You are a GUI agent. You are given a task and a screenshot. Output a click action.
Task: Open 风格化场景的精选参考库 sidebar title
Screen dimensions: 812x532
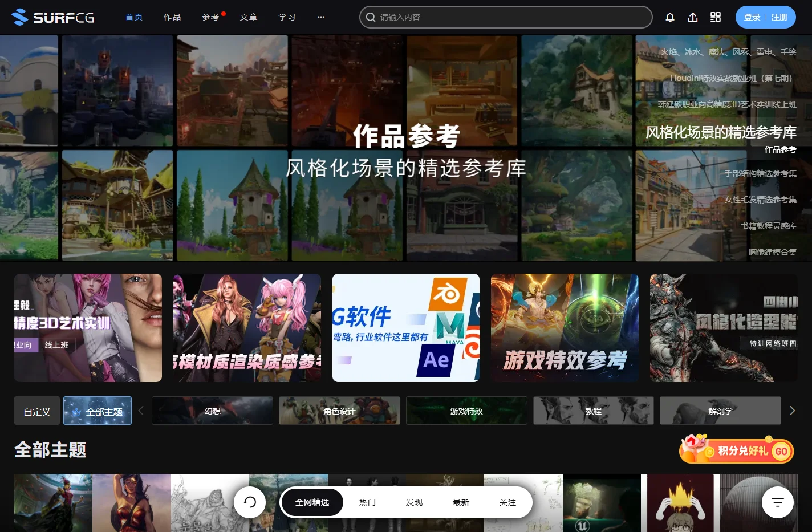(x=721, y=132)
